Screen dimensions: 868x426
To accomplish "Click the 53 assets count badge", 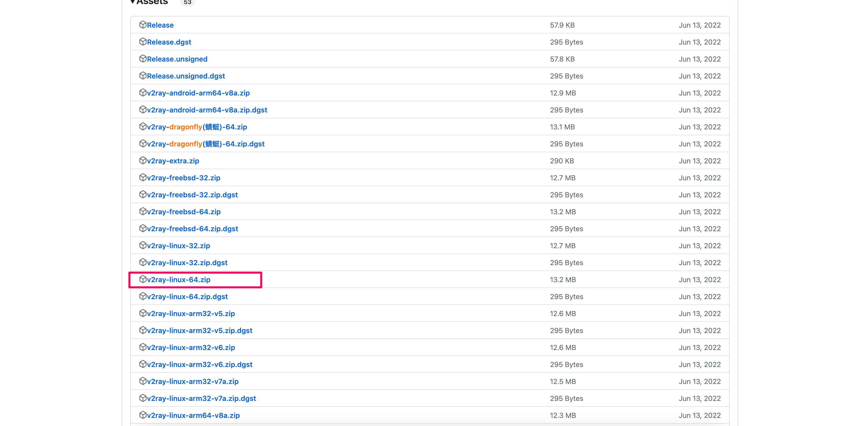I will click(187, 2).
